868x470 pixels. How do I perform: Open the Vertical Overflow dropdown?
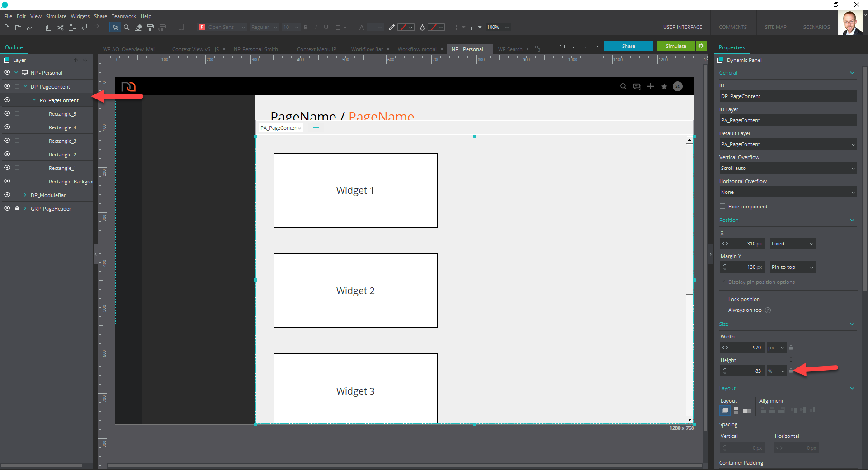click(788, 168)
